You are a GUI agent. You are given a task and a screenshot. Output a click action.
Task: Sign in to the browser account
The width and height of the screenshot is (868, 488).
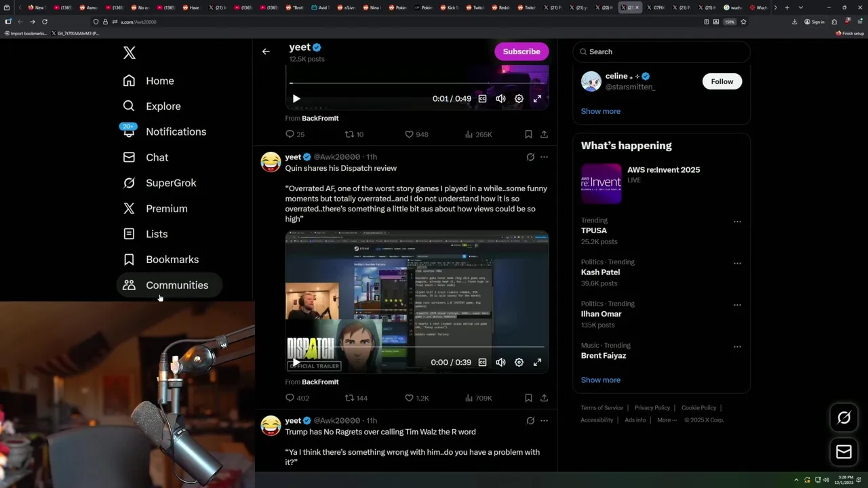814,22
